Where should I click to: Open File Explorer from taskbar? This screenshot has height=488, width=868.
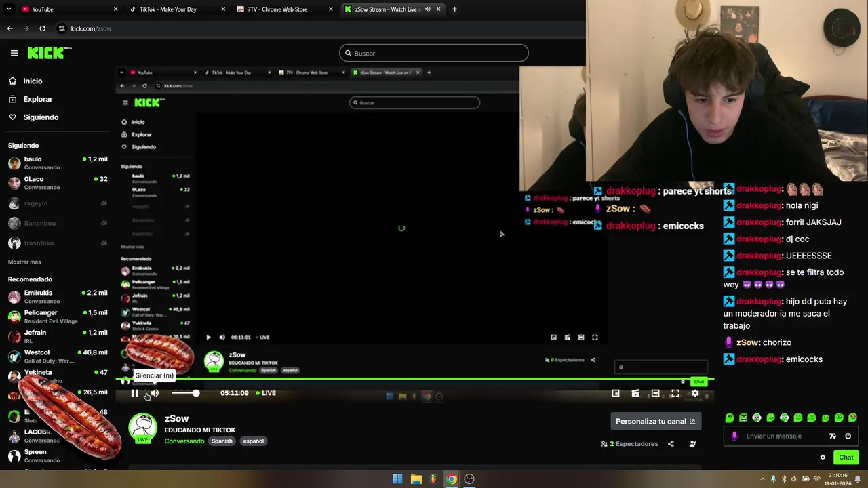tap(416, 479)
